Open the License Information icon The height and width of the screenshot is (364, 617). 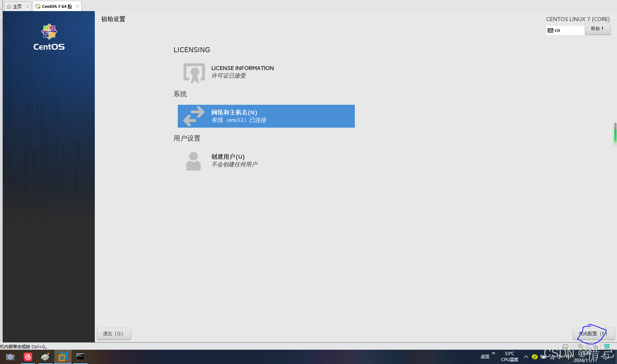[194, 73]
